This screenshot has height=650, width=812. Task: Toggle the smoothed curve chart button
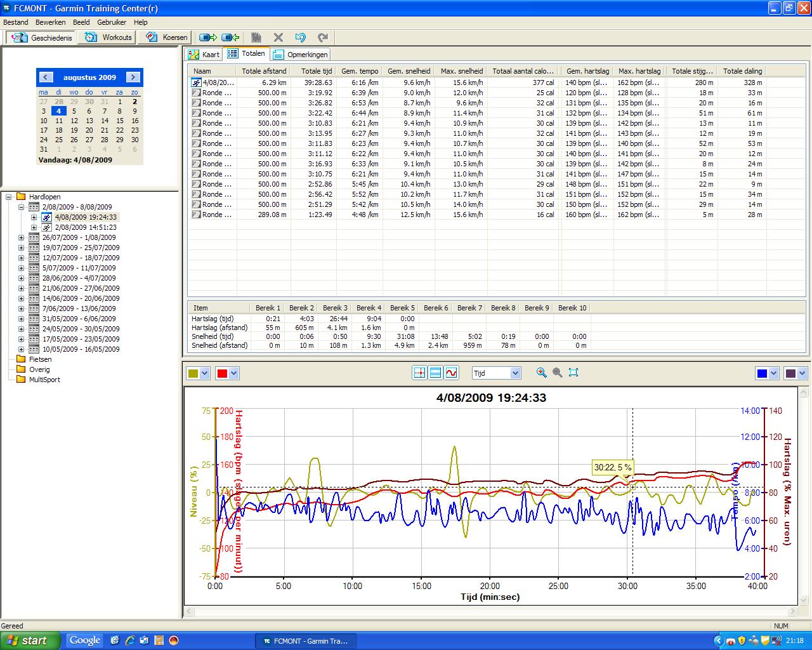(451, 373)
